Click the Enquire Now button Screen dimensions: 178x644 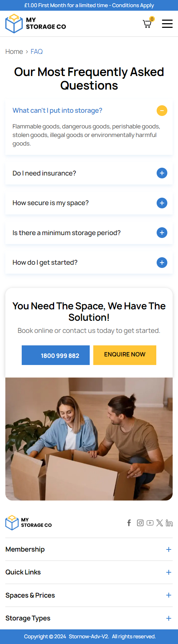pyautogui.click(x=125, y=355)
